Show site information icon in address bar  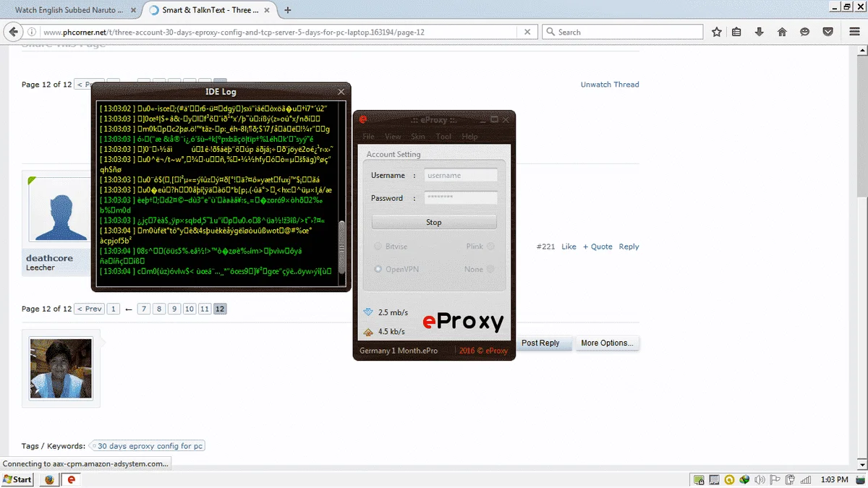click(32, 32)
